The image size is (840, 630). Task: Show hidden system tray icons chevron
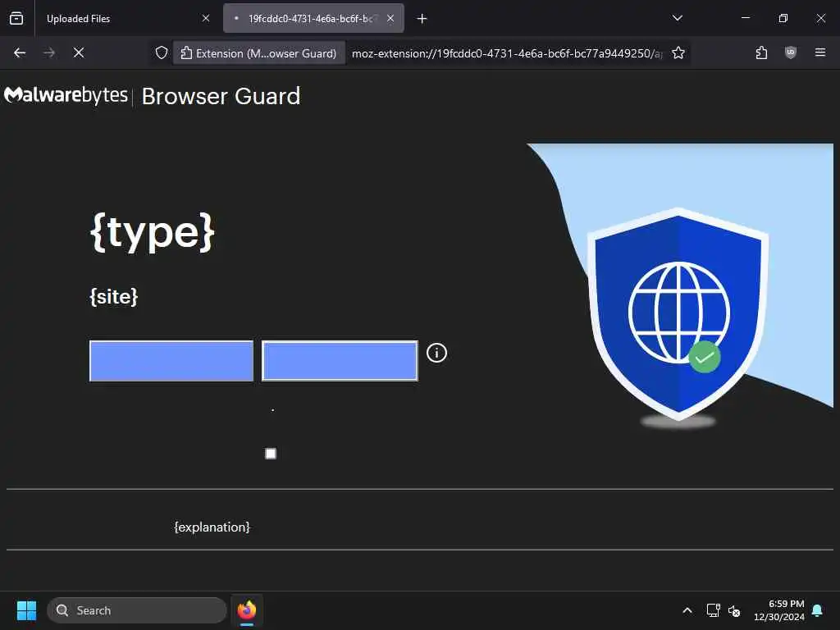687,610
